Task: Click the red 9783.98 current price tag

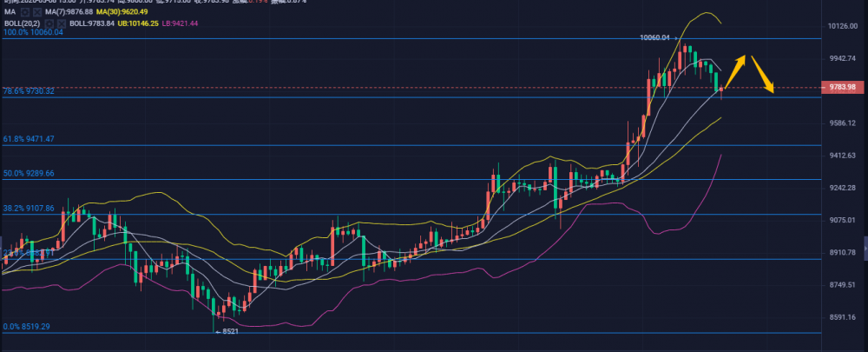Action: (843, 87)
